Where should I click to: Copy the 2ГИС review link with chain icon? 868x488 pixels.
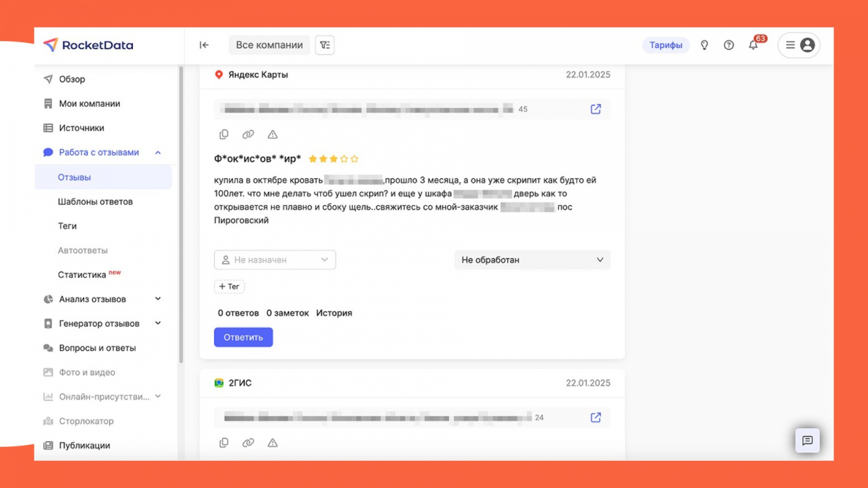(x=248, y=443)
